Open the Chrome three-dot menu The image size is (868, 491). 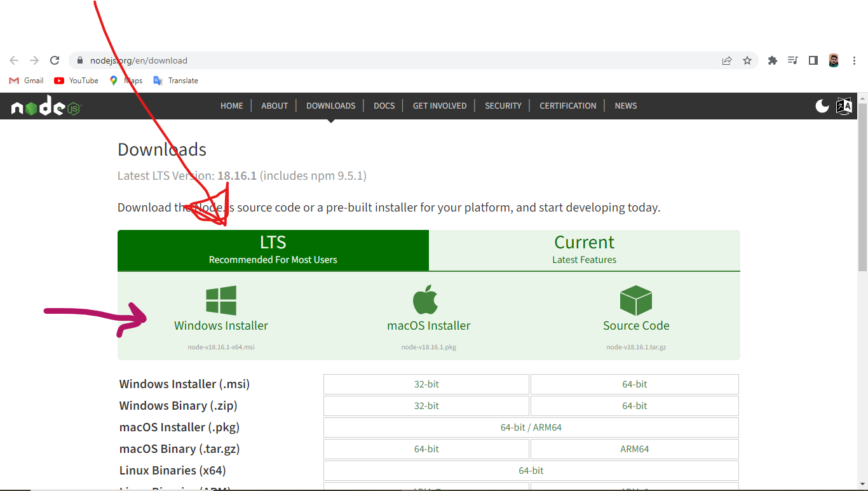pos(854,60)
